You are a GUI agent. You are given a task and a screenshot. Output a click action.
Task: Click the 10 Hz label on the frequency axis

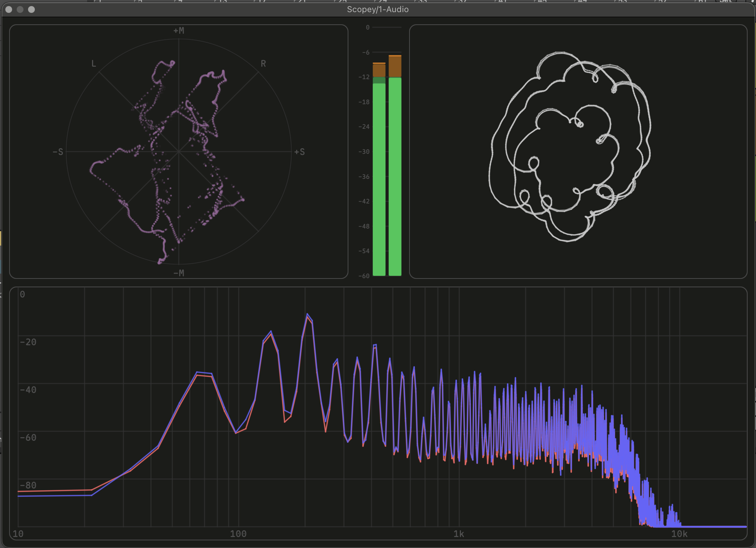point(18,534)
